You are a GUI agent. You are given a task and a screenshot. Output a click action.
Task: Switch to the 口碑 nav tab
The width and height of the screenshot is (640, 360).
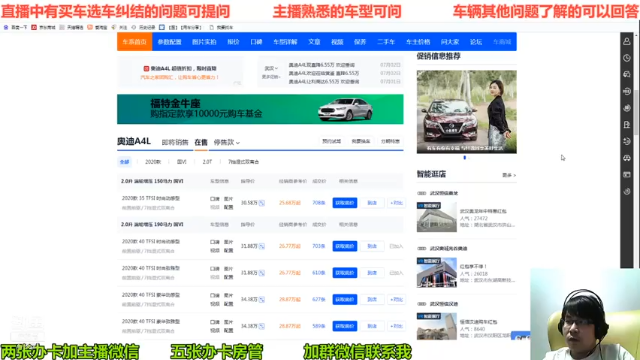256,42
